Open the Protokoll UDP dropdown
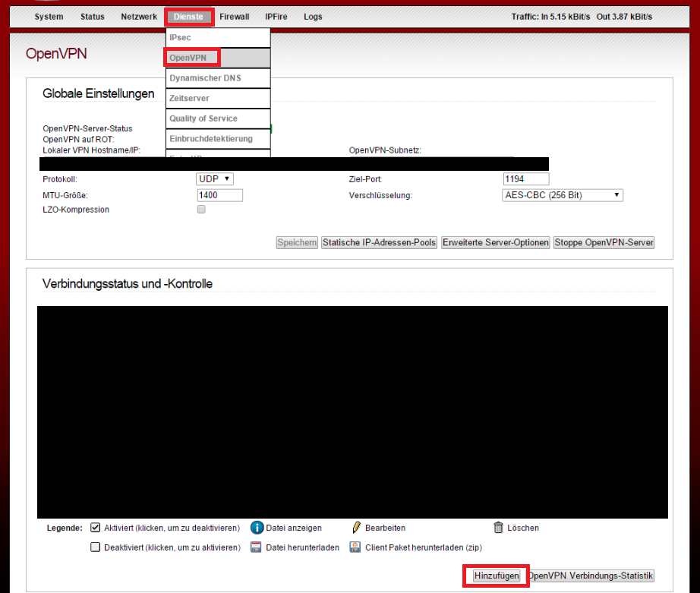 click(x=214, y=178)
